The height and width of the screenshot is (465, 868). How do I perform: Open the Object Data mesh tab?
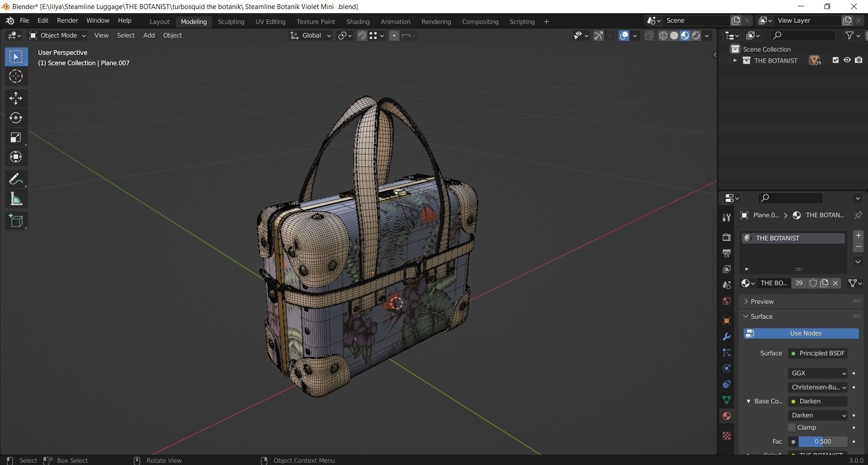point(726,400)
